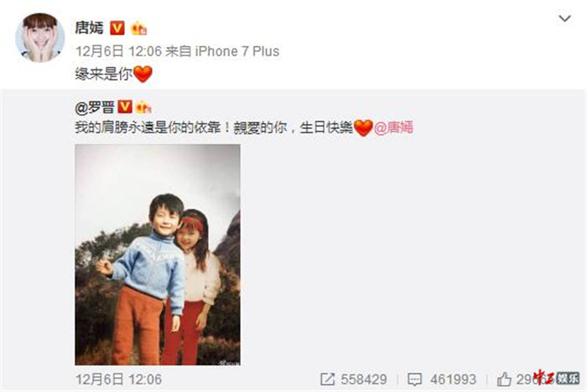Open the 558429 reposts count
Image resolution: width=587 pixels, height=392 pixels.
363,379
